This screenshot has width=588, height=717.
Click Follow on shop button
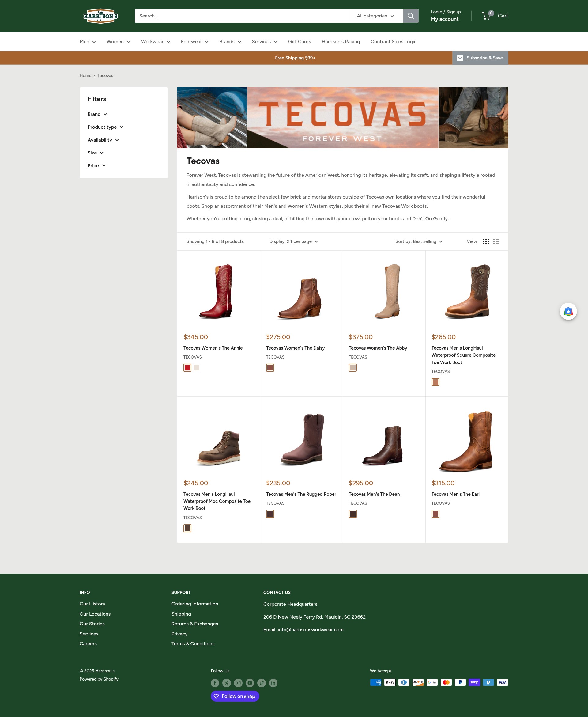point(235,696)
